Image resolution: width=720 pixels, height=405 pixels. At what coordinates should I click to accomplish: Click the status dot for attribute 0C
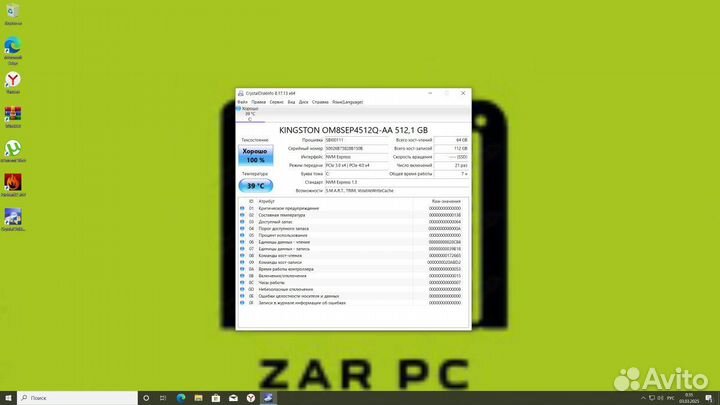coord(242,282)
